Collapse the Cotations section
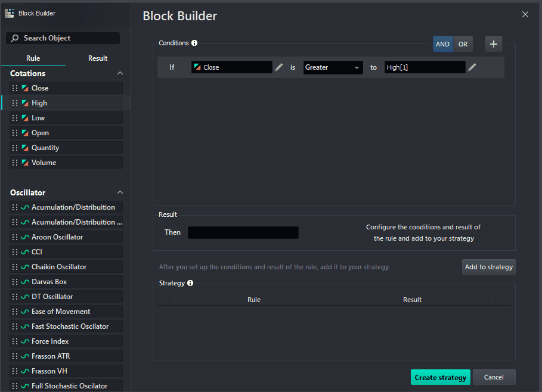 point(120,73)
